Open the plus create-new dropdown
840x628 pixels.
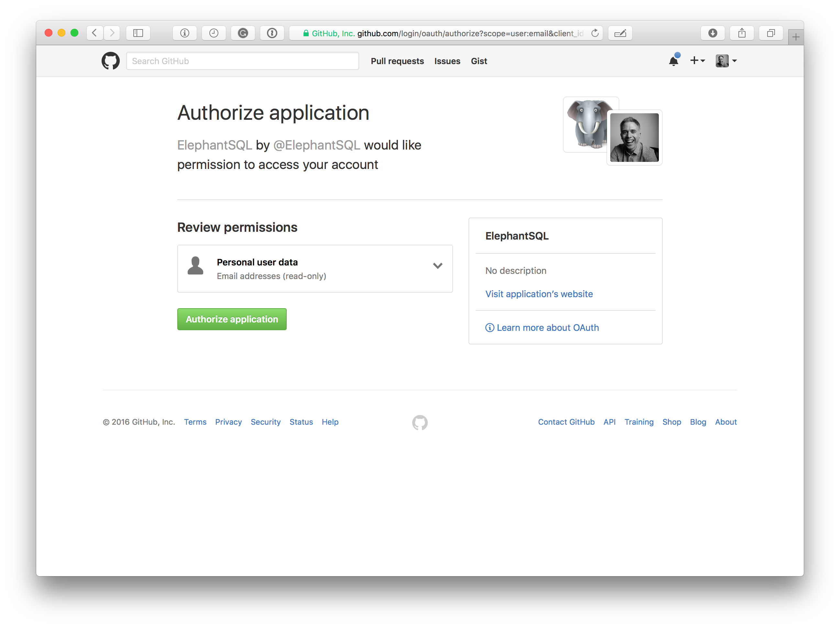click(697, 61)
